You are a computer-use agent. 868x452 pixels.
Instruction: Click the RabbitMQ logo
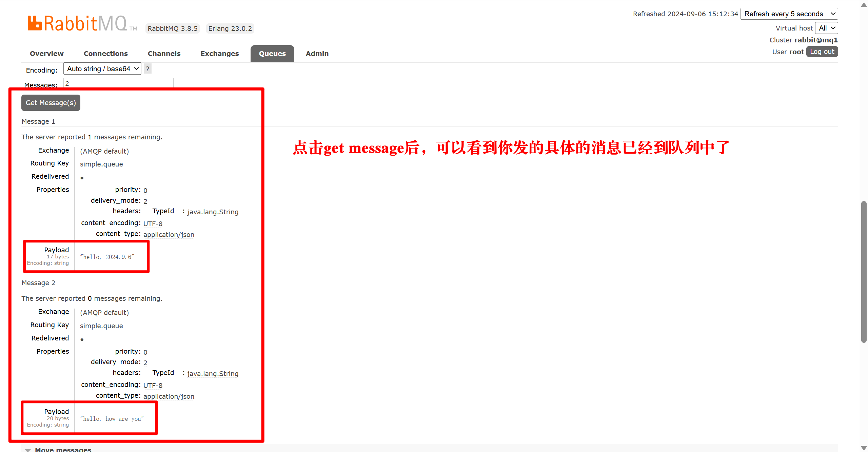tap(82, 23)
